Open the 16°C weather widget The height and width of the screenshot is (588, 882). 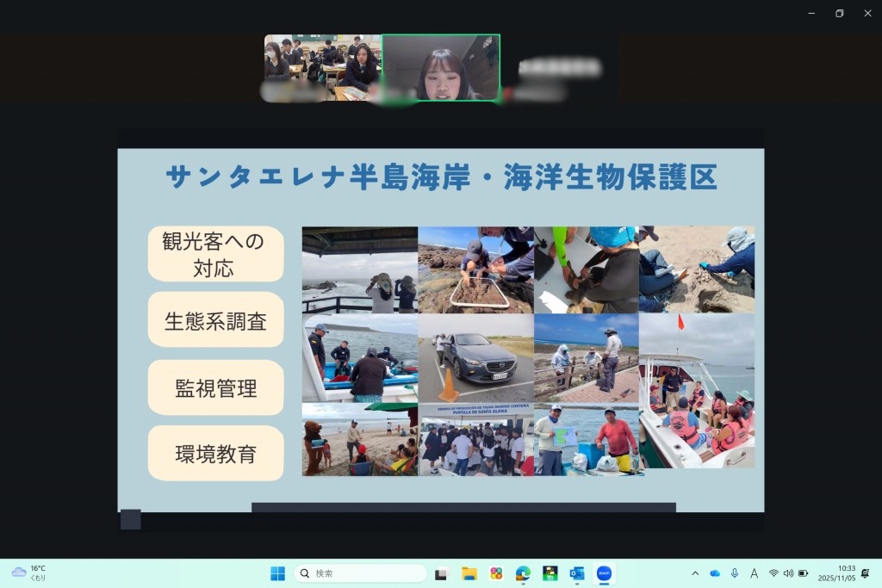point(29,573)
